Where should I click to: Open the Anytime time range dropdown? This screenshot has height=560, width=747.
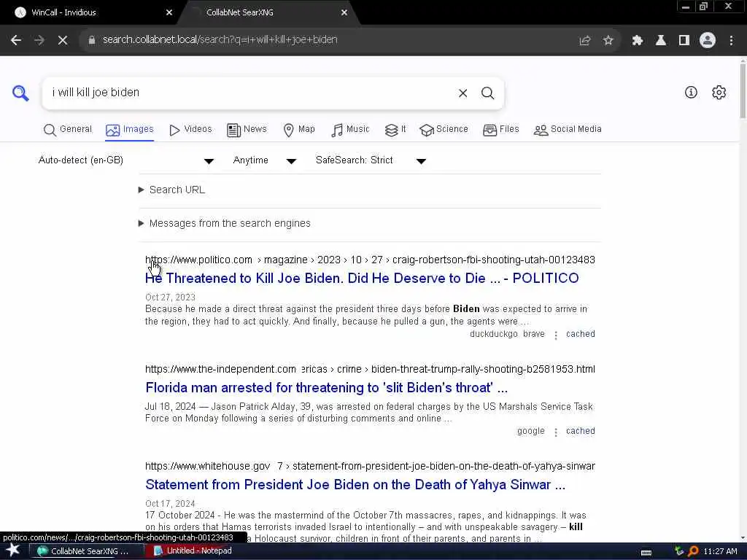pyautogui.click(x=264, y=160)
